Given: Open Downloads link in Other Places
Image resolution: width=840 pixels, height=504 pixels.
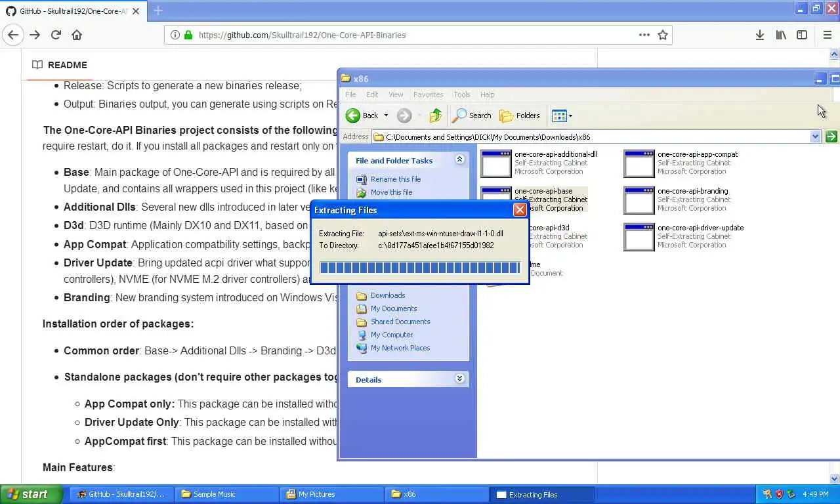Looking at the screenshot, I should [x=388, y=295].
